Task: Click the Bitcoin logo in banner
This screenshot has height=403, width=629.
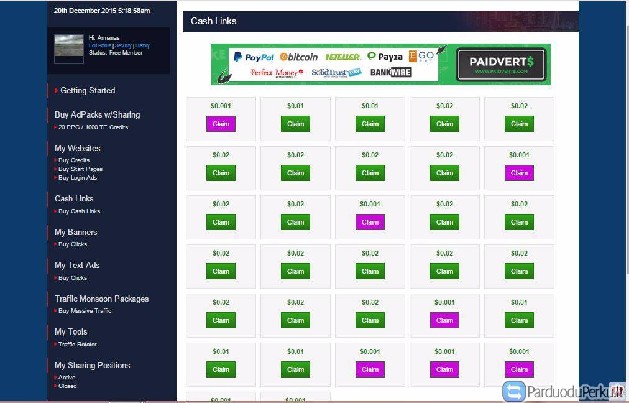Action: pyautogui.click(x=299, y=58)
